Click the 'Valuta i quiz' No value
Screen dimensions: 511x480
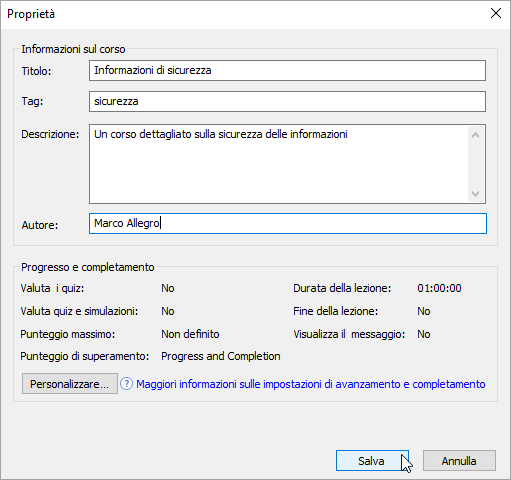pos(168,288)
